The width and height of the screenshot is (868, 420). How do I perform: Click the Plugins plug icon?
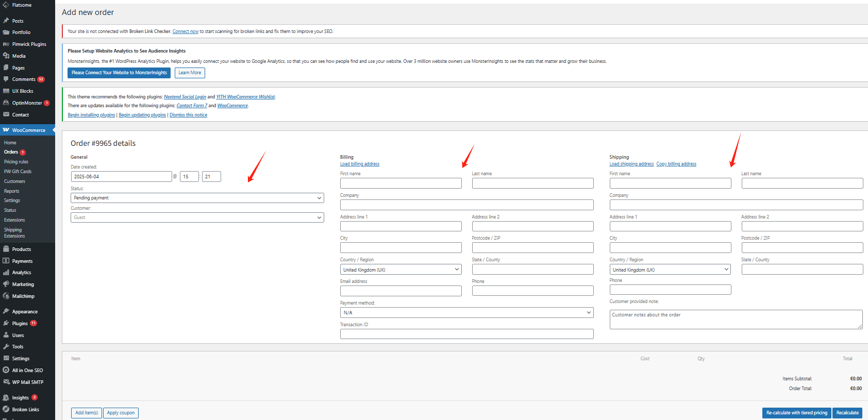(x=6, y=323)
